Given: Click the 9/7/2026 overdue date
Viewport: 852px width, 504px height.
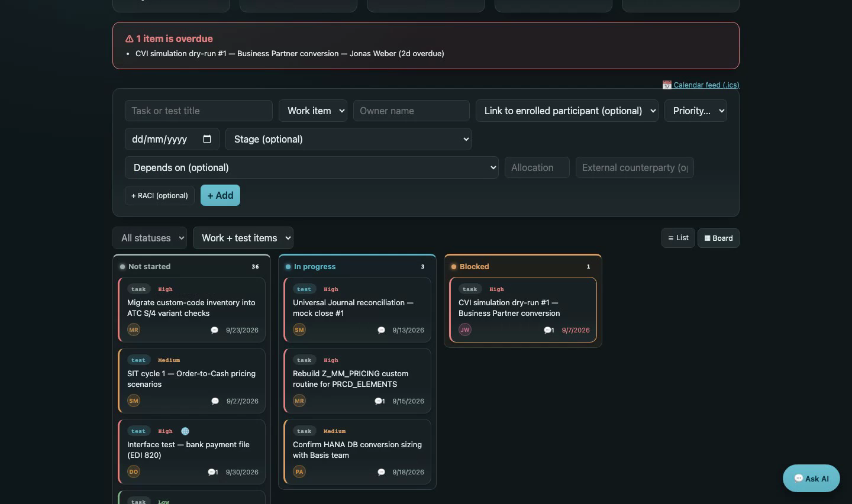Looking at the screenshot, I should pos(576,330).
